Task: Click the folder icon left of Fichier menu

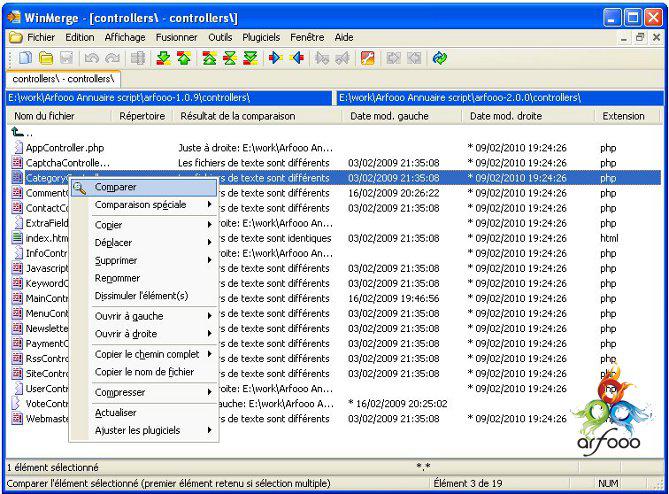Action: (x=15, y=38)
